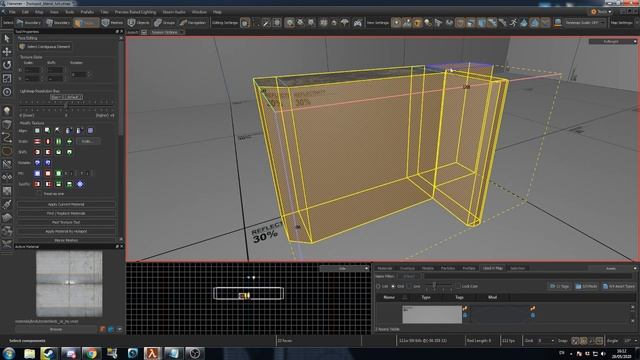
Task: Select the Block mesh tool
Action: 7,124
